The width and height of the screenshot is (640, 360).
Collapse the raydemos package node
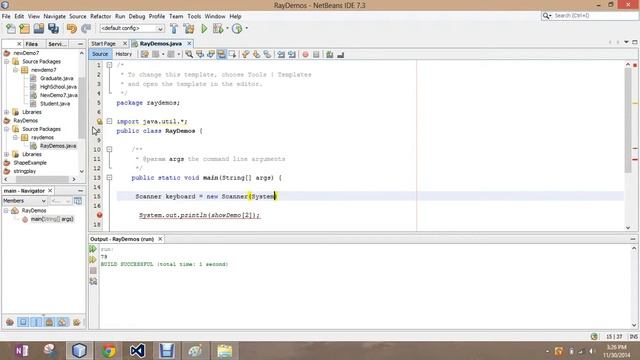point(15,138)
